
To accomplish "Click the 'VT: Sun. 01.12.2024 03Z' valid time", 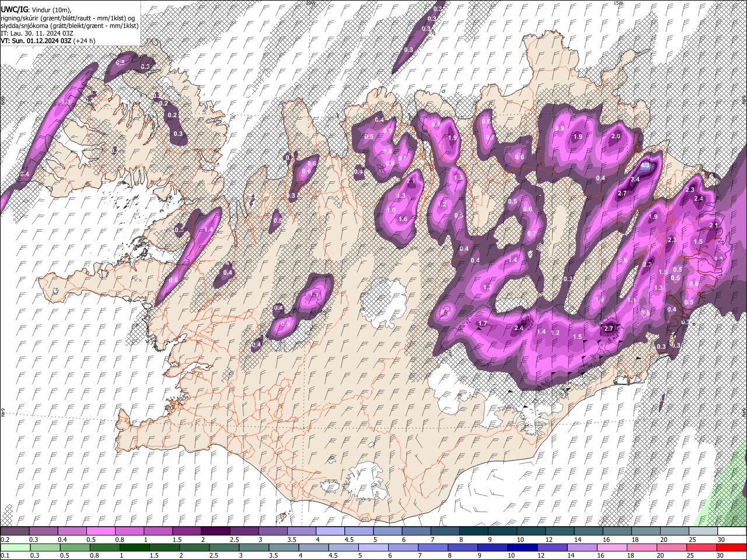I will [x=36, y=41].
